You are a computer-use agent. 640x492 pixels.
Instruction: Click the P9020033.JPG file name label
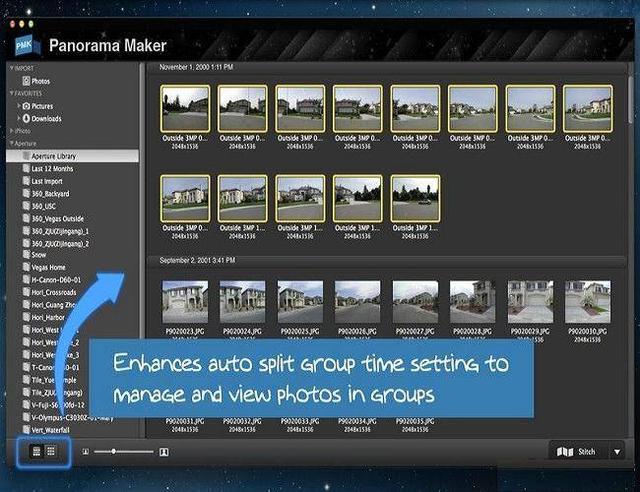tap(300, 421)
